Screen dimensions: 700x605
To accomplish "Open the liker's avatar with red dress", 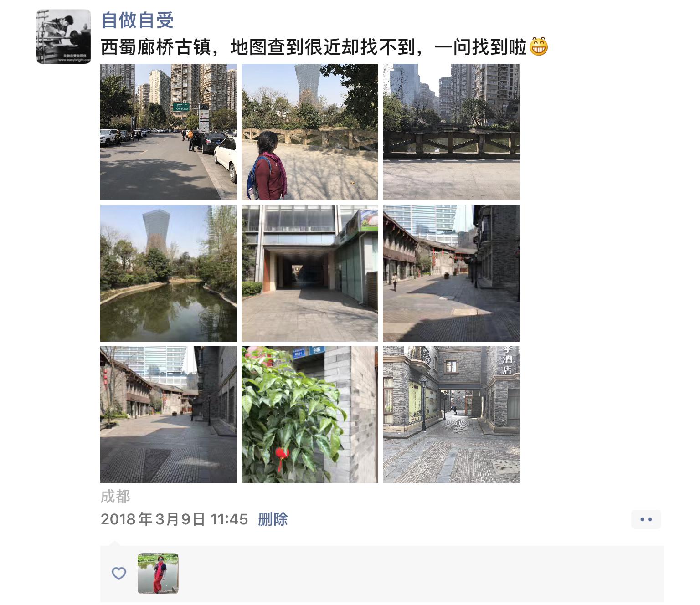I will 158,574.
